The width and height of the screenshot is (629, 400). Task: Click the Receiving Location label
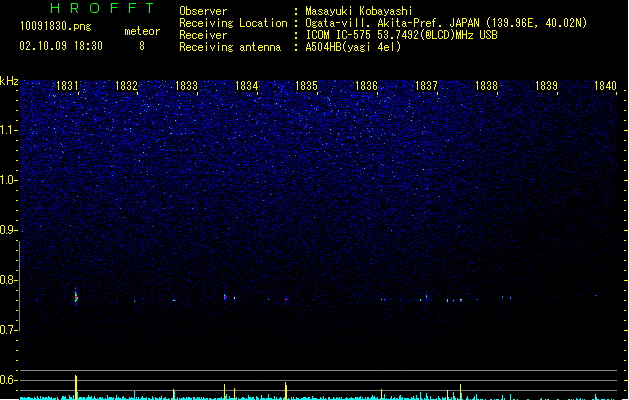(233, 23)
